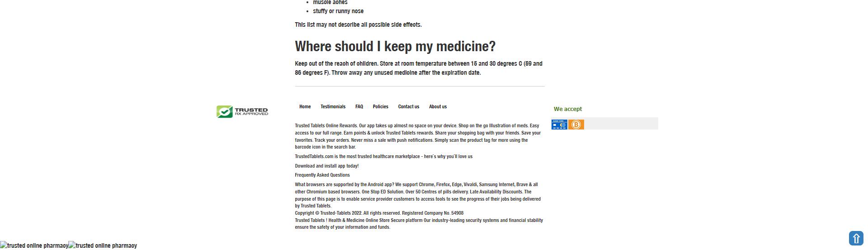Click the Download and install app today text
Screen dimensions: 868x250
click(x=326, y=166)
